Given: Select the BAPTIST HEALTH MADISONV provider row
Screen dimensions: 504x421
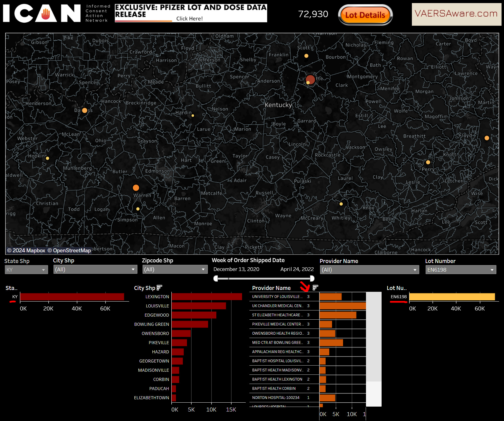Looking at the screenshot, I should click(x=308, y=370).
